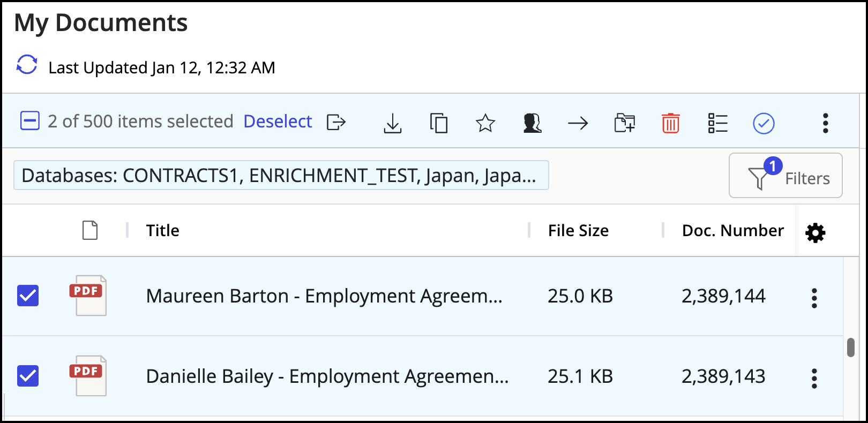Click the blue circled checkmark icon
The width and height of the screenshot is (868, 423).
[x=764, y=123]
